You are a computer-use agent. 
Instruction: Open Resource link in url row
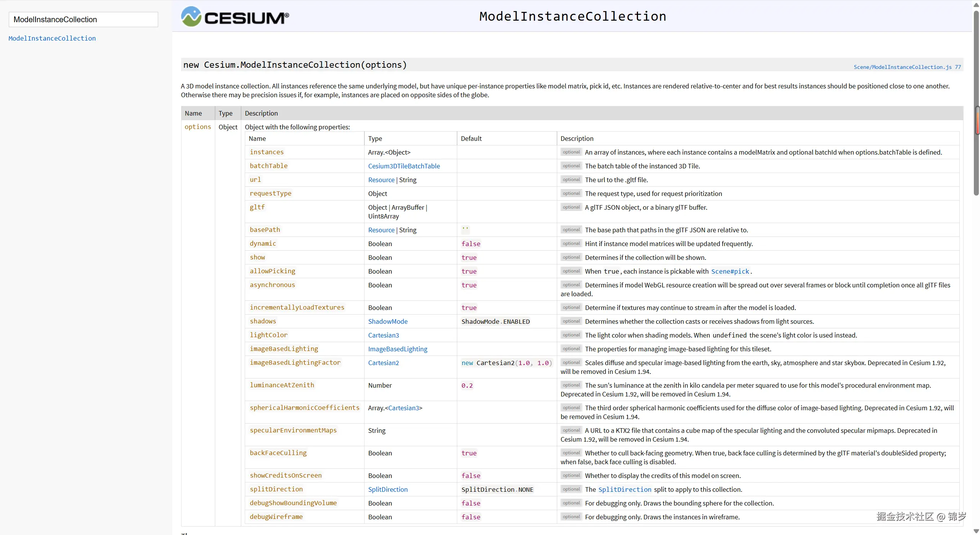point(381,180)
